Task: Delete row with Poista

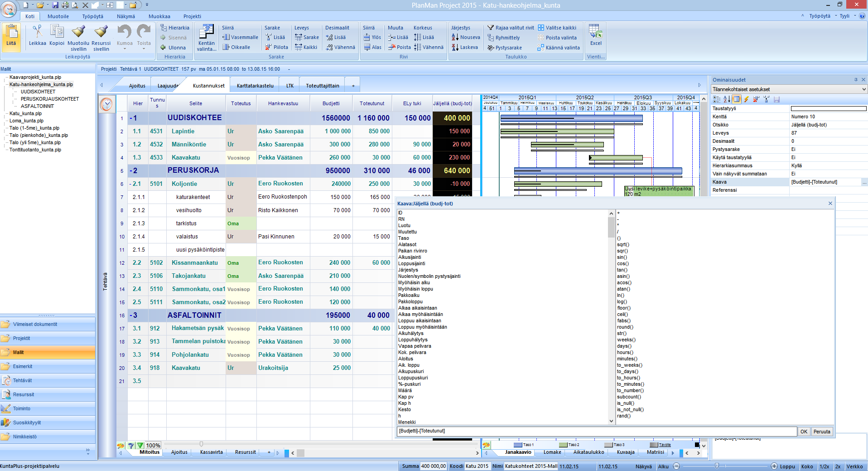Action: tap(400, 47)
